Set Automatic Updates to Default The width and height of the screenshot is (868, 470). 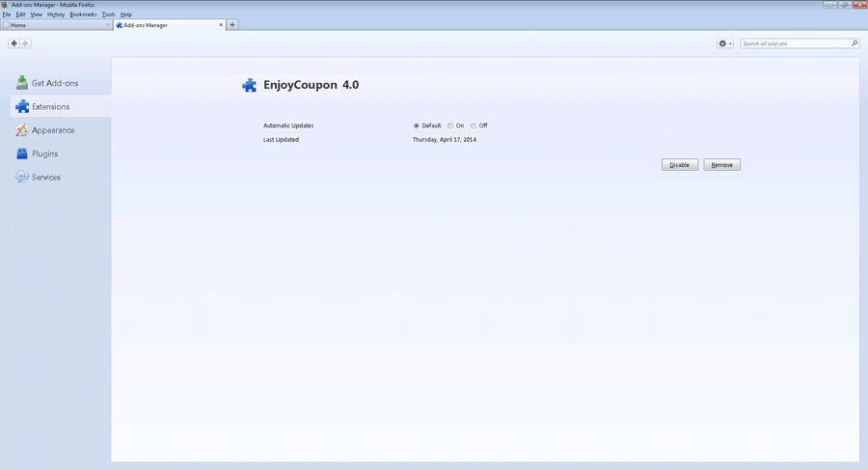(417, 125)
